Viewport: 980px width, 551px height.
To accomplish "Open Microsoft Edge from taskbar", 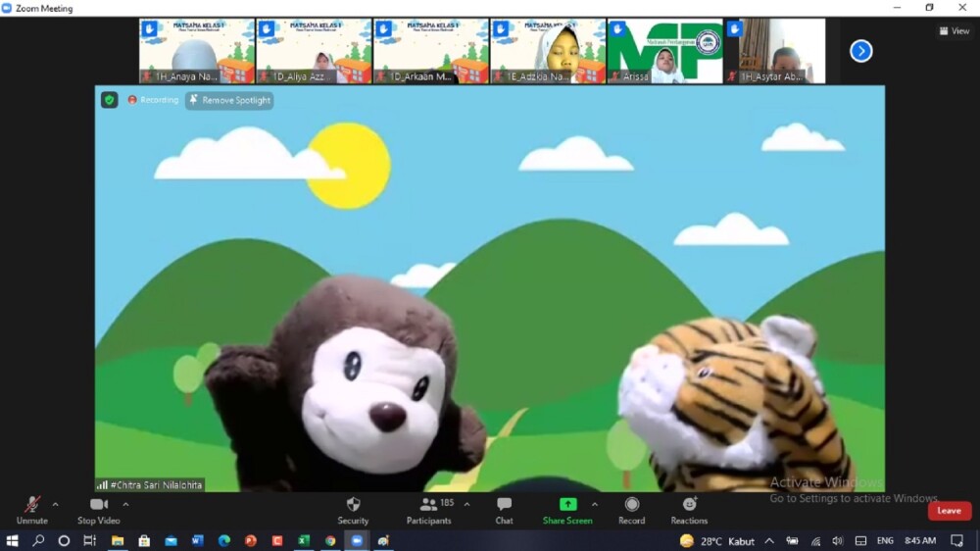I will tap(224, 540).
